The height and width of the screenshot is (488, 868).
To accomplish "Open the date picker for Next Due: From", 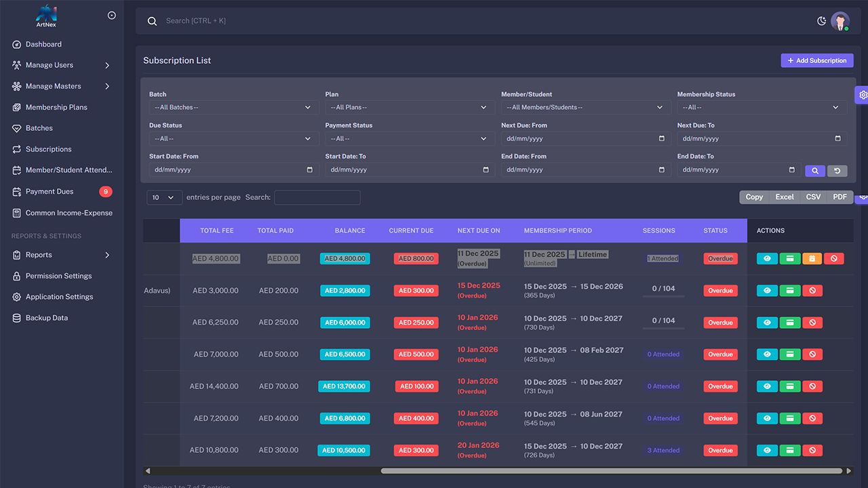I will coord(661,139).
